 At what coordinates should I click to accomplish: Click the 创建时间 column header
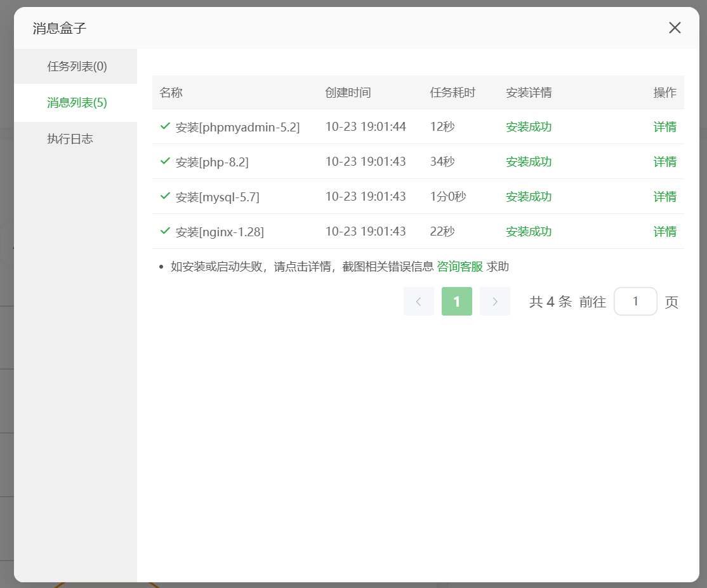[348, 93]
